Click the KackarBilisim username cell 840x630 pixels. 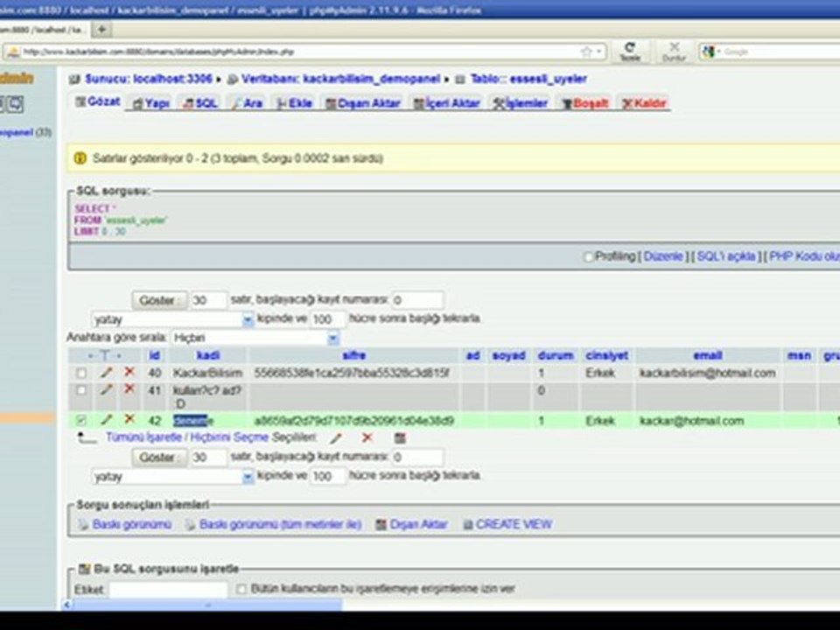tap(208, 374)
